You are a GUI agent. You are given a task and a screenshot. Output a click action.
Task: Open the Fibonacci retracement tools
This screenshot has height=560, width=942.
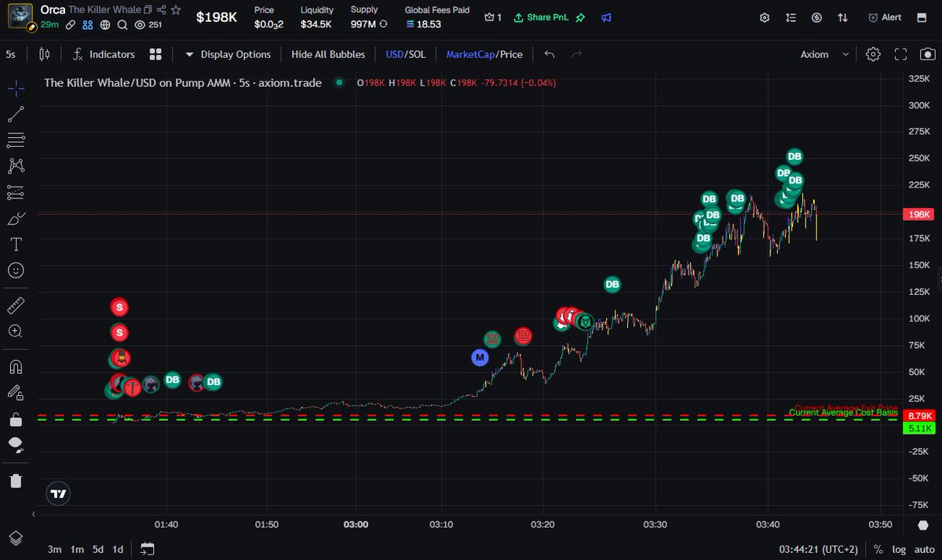(x=15, y=140)
